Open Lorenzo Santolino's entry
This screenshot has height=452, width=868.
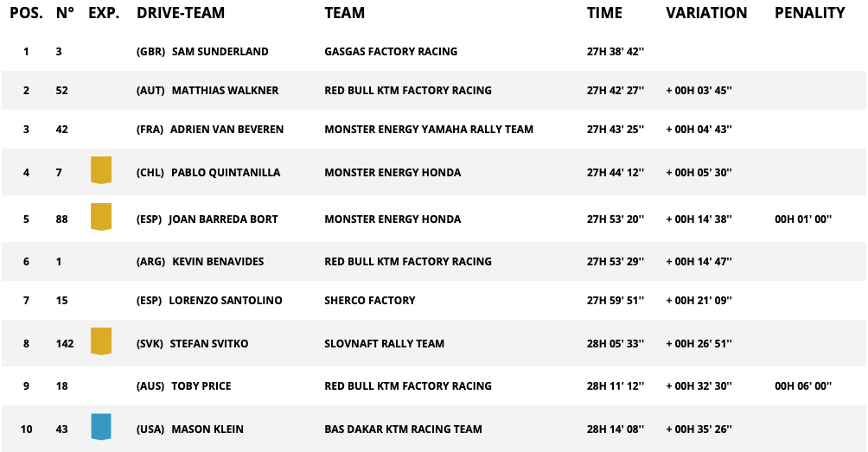226,300
